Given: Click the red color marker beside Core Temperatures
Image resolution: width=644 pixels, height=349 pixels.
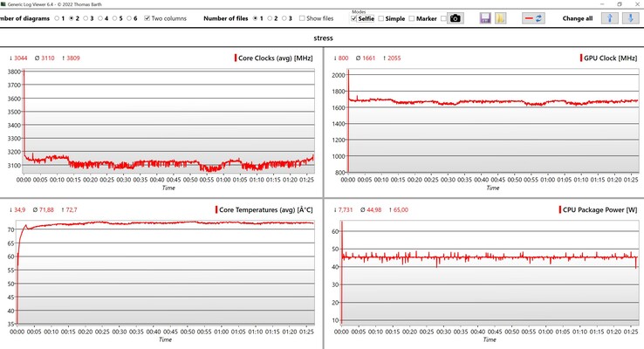Looking at the screenshot, I should click(215, 210).
